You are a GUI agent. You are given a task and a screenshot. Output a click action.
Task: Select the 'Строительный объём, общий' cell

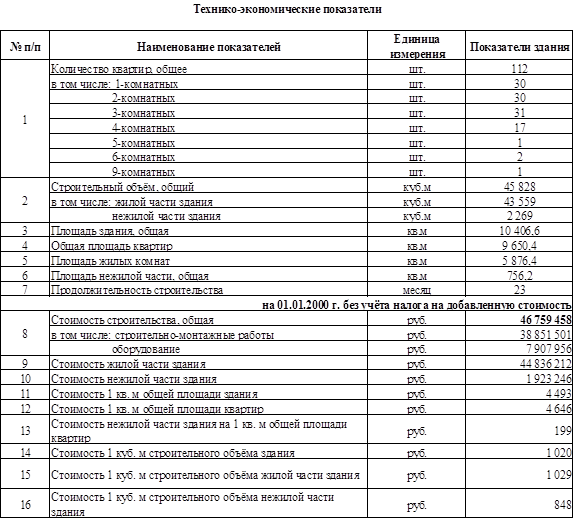click(x=208, y=186)
